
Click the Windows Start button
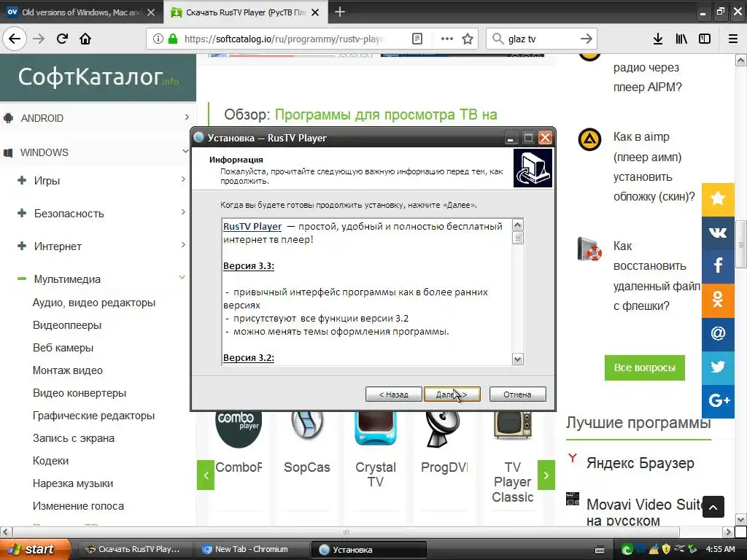(x=34, y=549)
